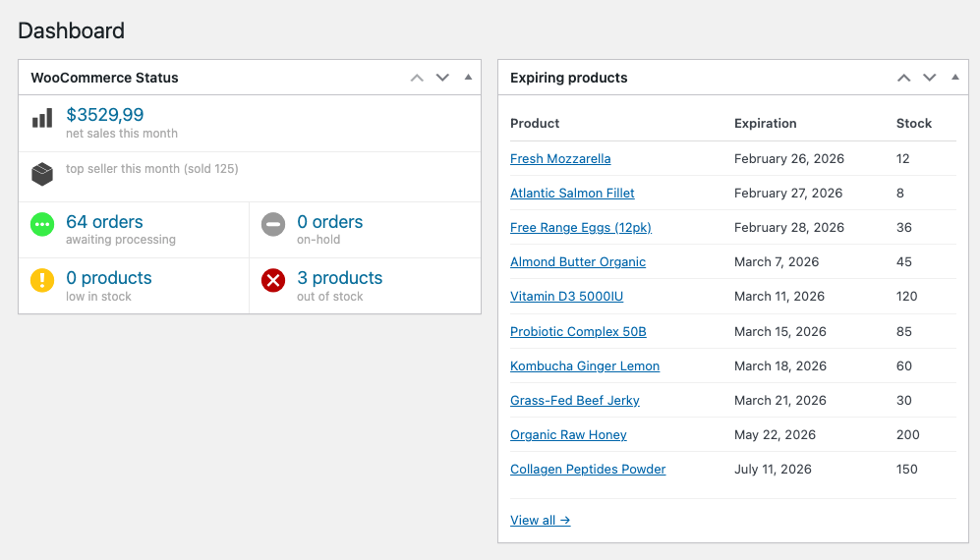This screenshot has width=980, height=560.
Task: Click the green awaiting processing orders icon
Action: (x=42, y=225)
